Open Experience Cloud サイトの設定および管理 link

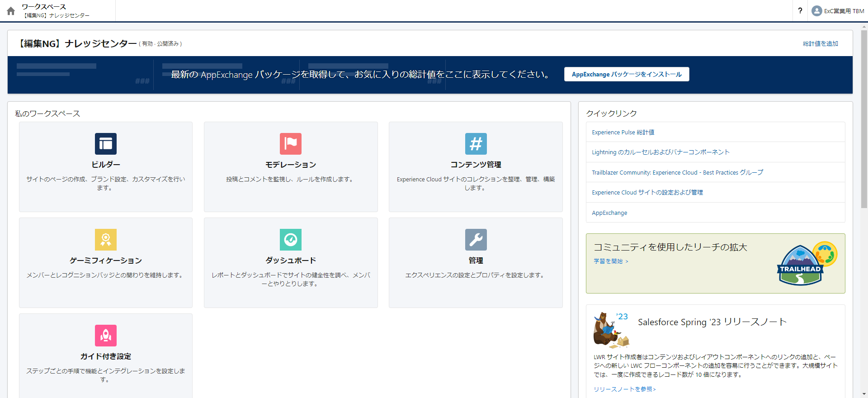pyautogui.click(x=647, y=192)
